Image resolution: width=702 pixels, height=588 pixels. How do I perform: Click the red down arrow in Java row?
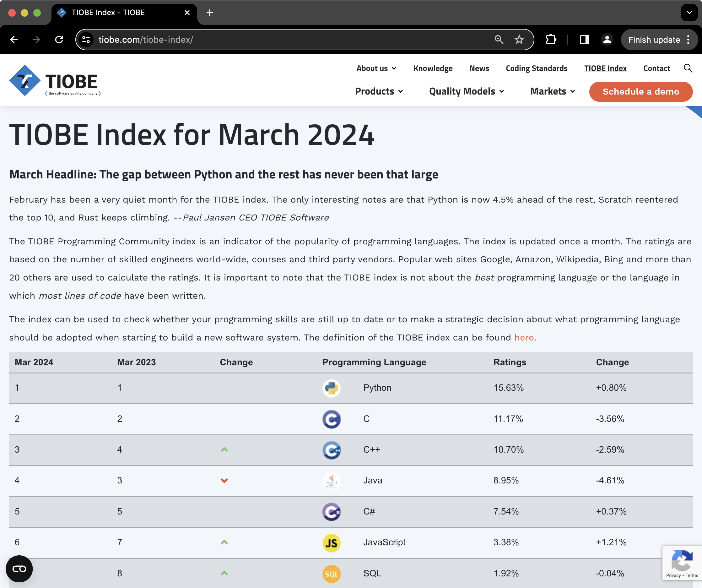tap(224, 481)
